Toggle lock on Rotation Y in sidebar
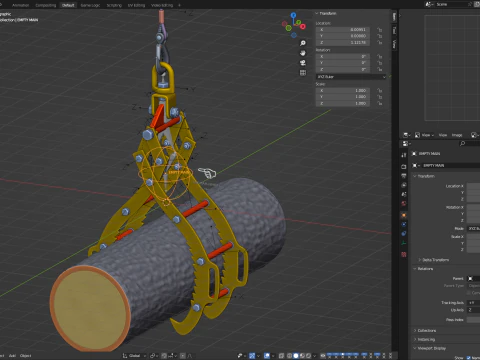 380,63
